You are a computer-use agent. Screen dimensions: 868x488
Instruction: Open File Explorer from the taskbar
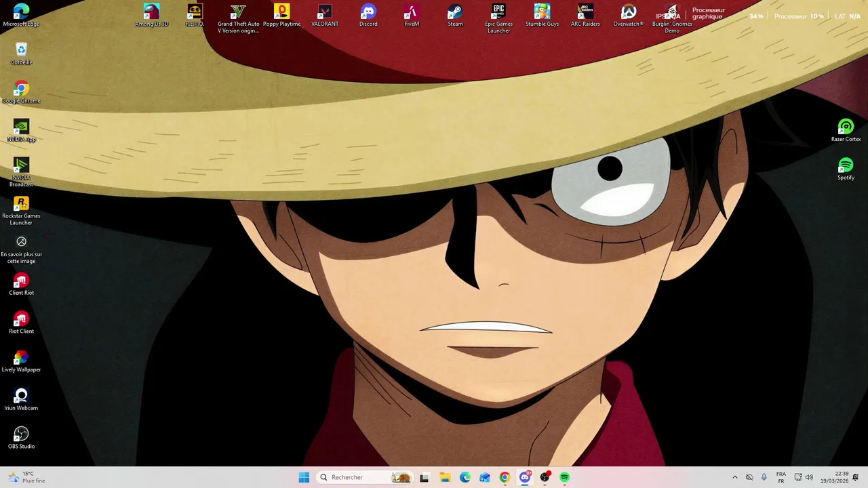click(445, 477)
